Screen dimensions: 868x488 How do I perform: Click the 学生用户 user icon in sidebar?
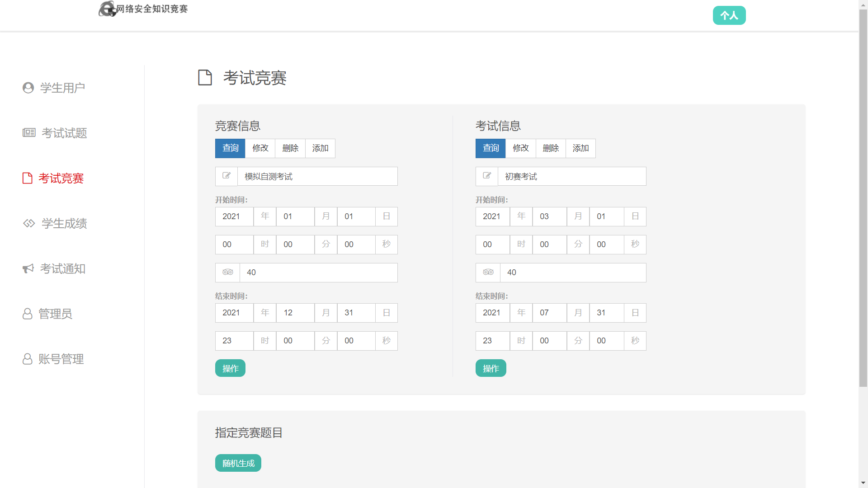tap(28, 88)
